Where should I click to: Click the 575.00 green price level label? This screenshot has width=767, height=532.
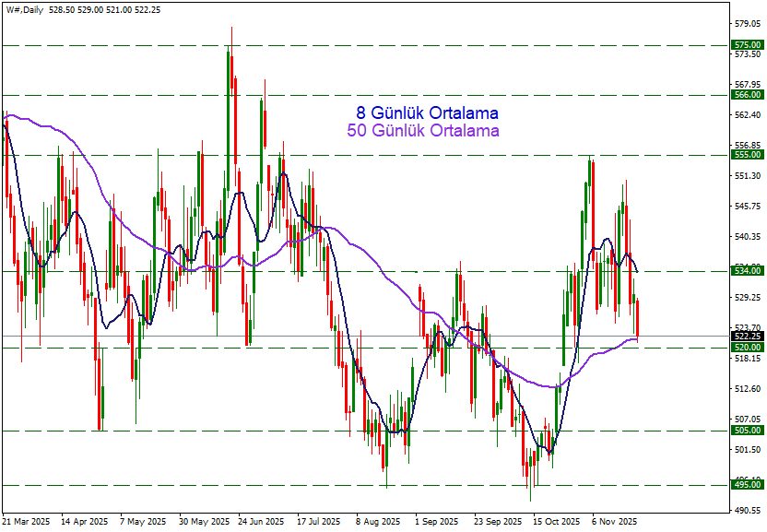[746, 45]
